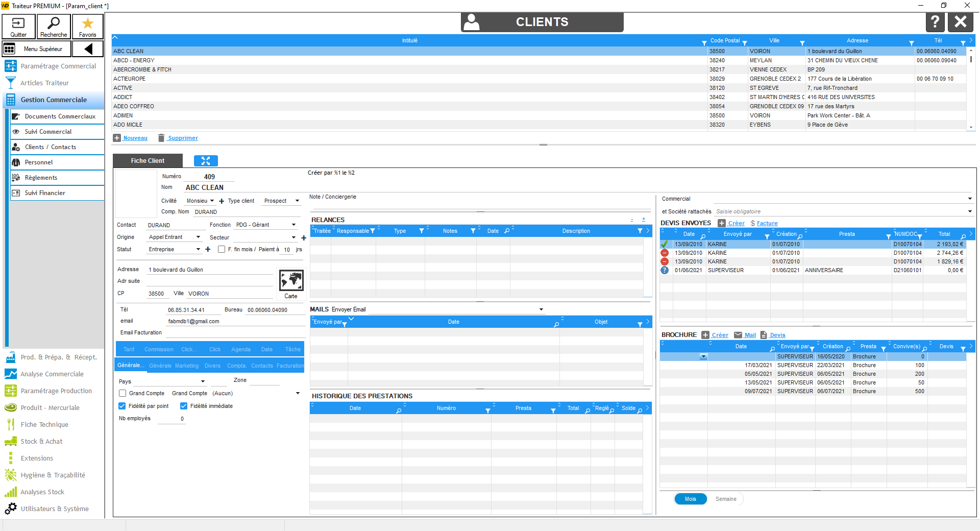This screenshot has height=531, width=980.
Task: Open the Origine Appel Entrant dropdown
Action: 198,237
